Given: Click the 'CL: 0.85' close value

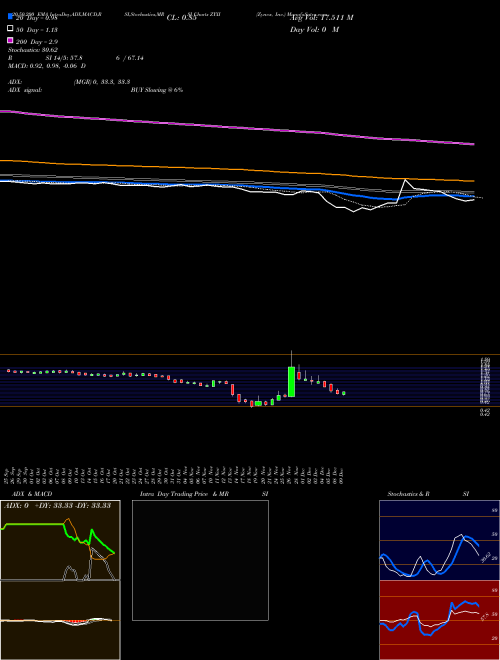Looking at the screenshot, I should pos(181,18).
